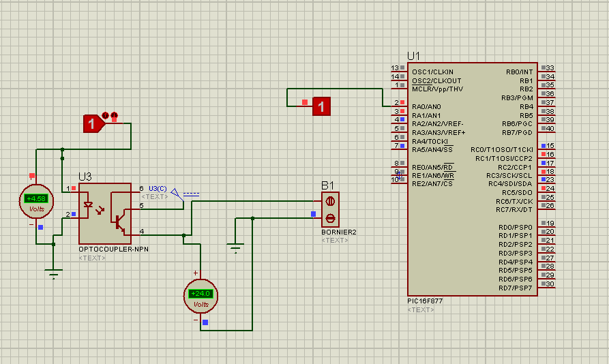
Task: Click pin number 30 on U1
Action: [x=550, y=284]
